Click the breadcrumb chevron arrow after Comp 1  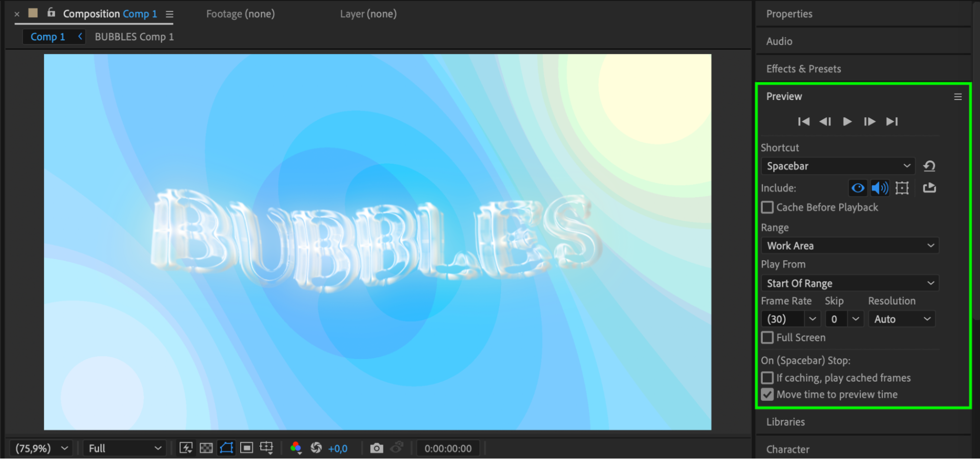click(x=80, y=37)
